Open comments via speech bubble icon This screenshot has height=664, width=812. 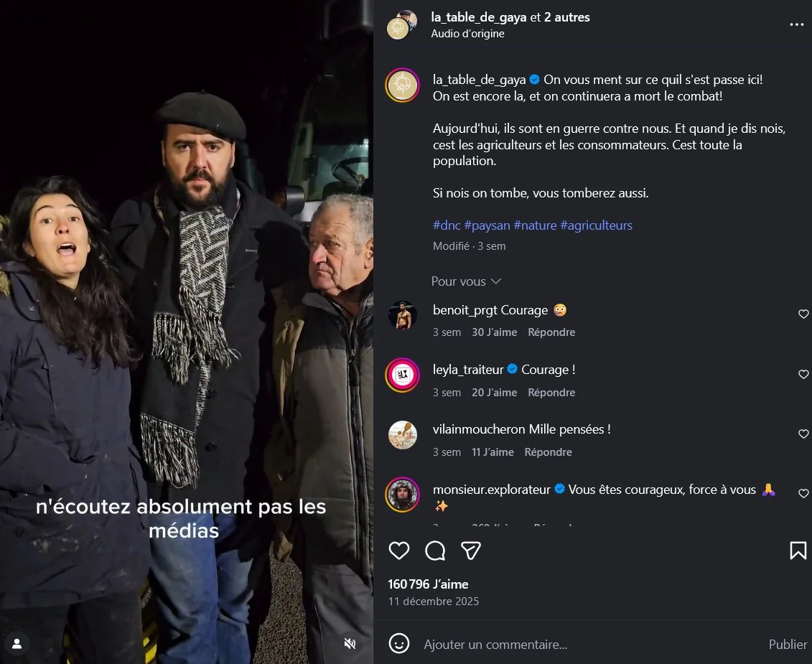pyautogui.click(x=435, y=551)
